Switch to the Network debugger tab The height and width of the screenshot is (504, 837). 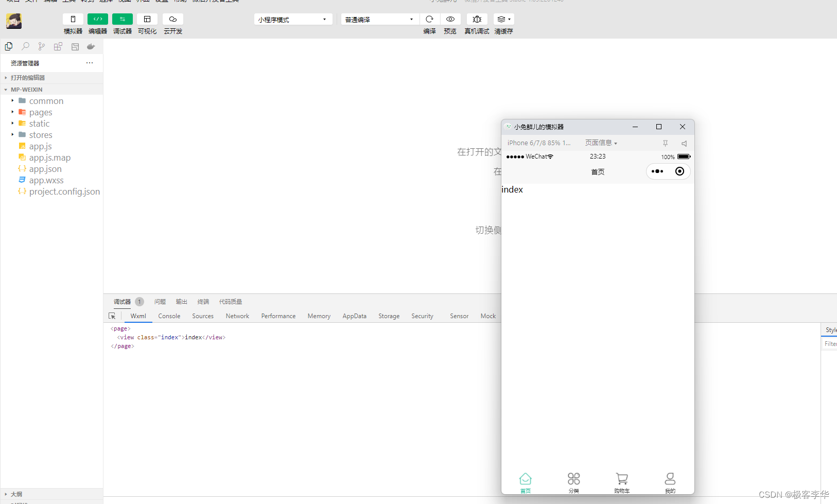click(x=237, y=316)
